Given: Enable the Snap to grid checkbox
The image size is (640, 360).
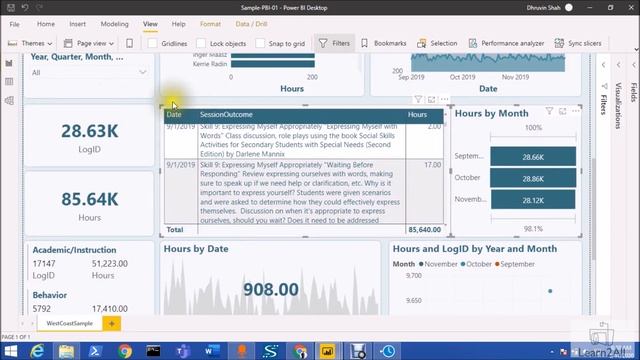Looking at the screenshot, I should [x=260, y=43].
